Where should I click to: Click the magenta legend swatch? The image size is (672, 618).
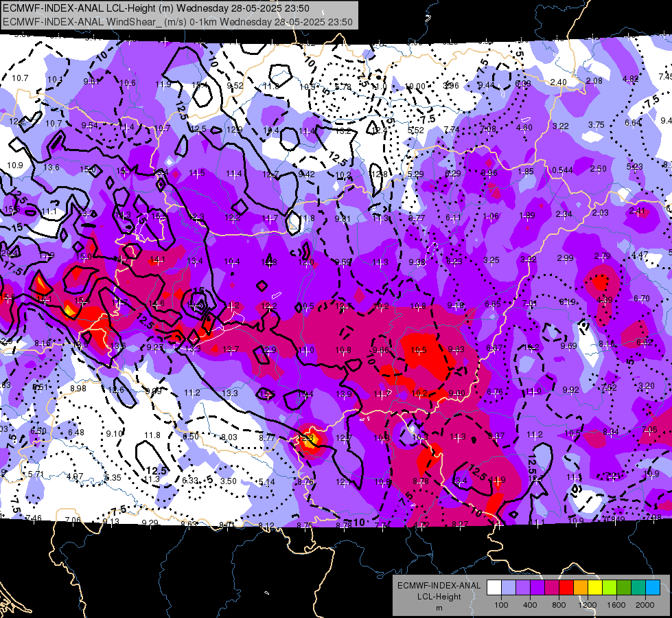tap(552, 588)
